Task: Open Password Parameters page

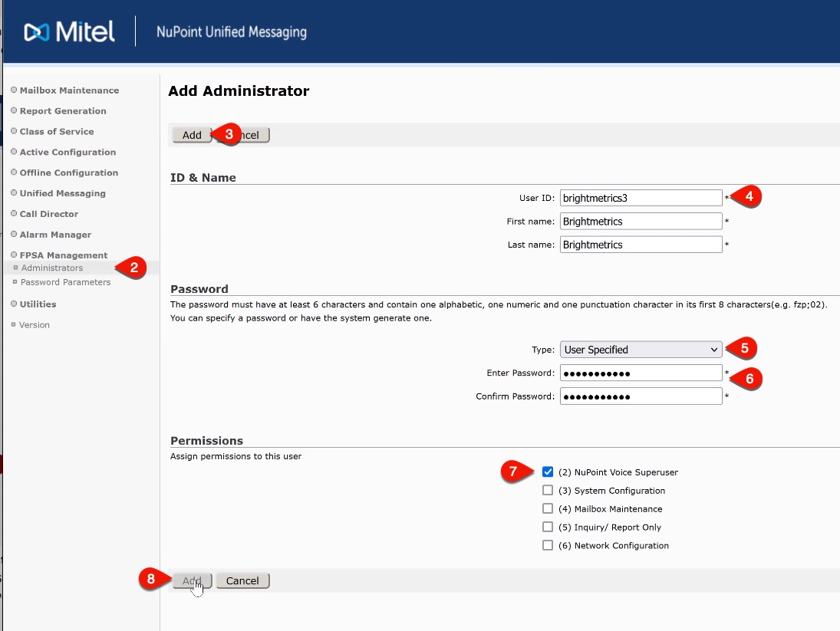Action: (65, 282)
